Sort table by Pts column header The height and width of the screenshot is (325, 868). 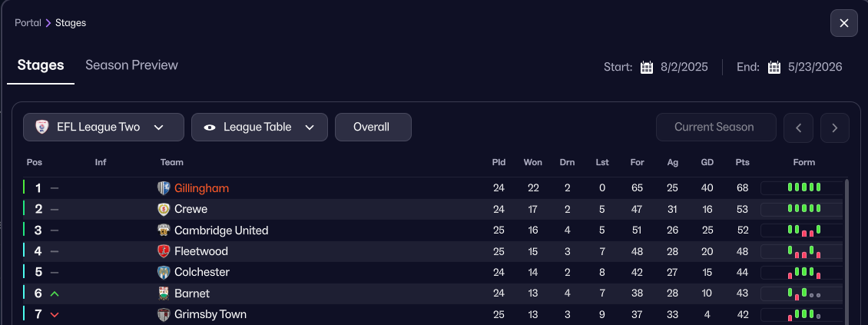pyautogui.click(x=742, y=162)
